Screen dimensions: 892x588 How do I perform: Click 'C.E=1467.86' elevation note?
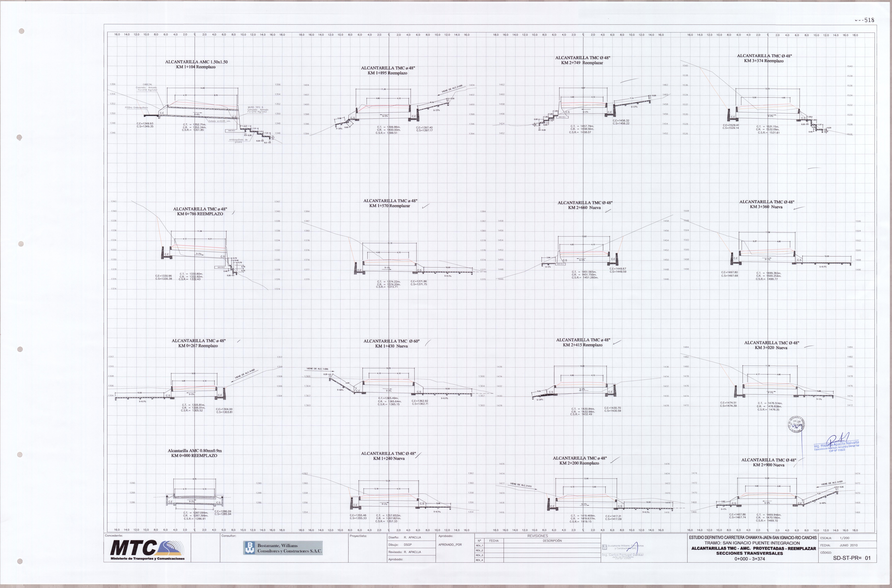737,515
